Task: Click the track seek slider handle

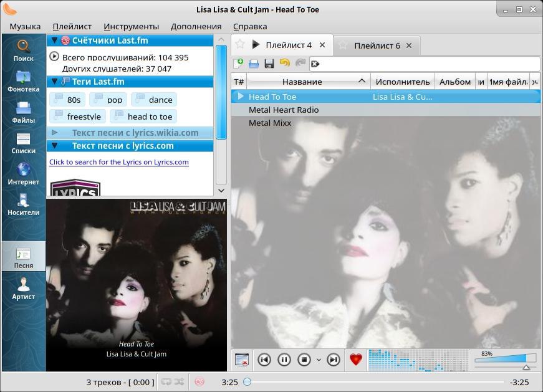Action: tap(247, 382)
